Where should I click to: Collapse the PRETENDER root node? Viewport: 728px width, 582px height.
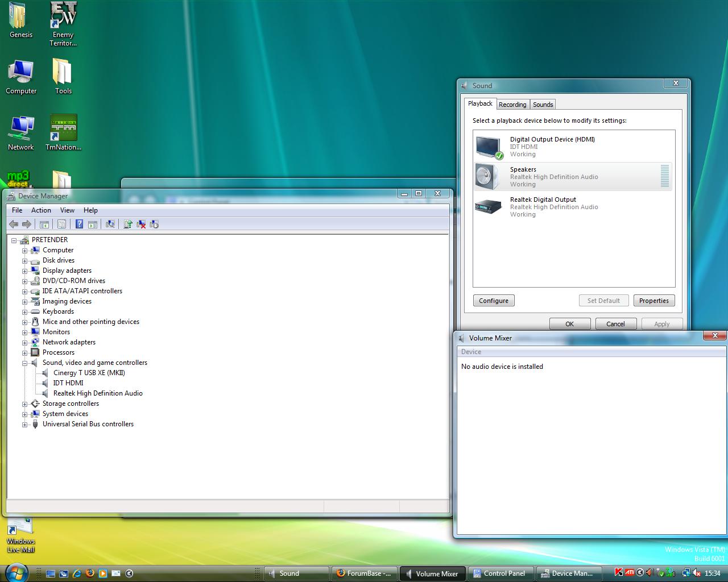[x=14, y=240]
